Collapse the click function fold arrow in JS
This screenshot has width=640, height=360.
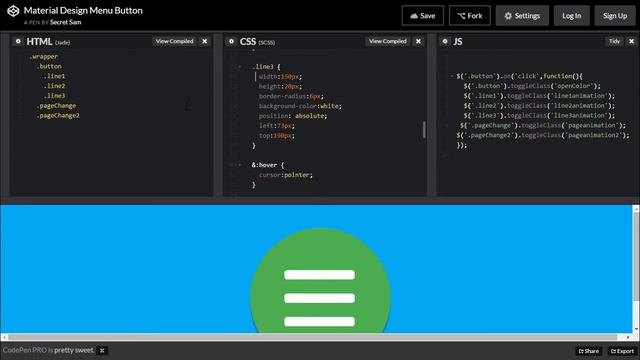click(x=452, y=76)
